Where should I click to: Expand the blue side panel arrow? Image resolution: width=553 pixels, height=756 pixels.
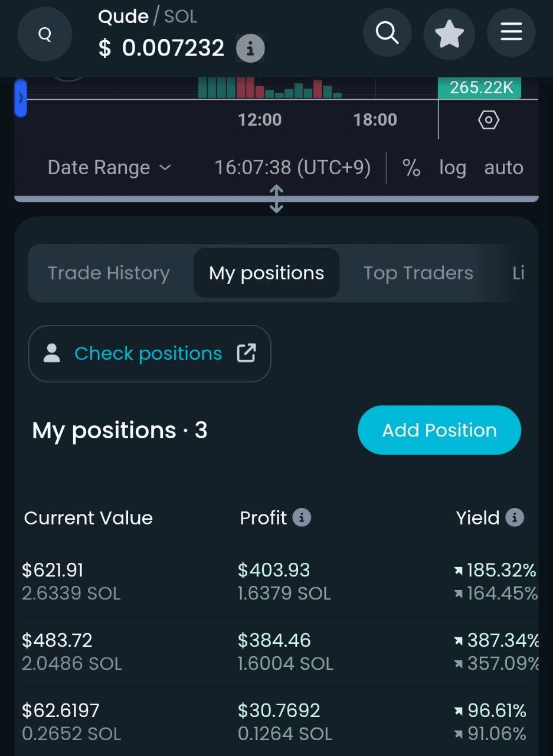coord(21,98)
